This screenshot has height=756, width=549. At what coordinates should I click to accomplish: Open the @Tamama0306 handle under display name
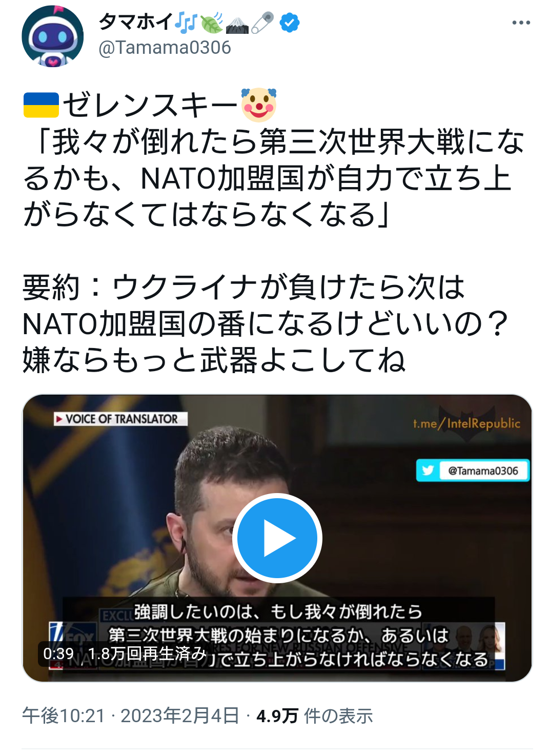point(165,48)
